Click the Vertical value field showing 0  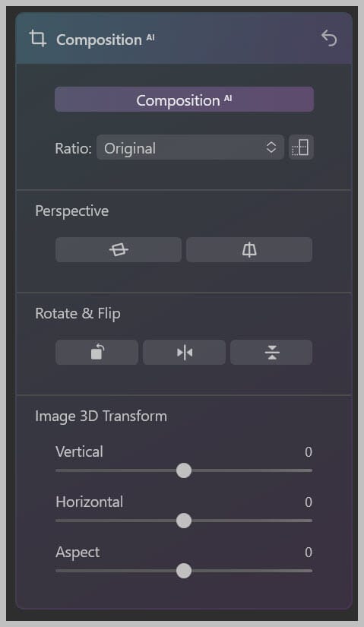click(x=309, y=452)
